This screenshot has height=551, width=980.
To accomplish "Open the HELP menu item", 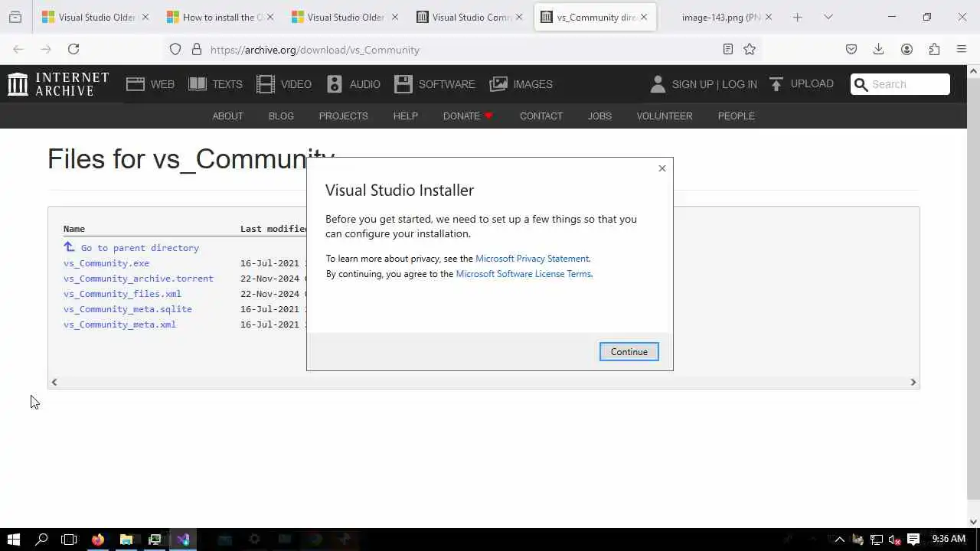I will tap(405, 116).
